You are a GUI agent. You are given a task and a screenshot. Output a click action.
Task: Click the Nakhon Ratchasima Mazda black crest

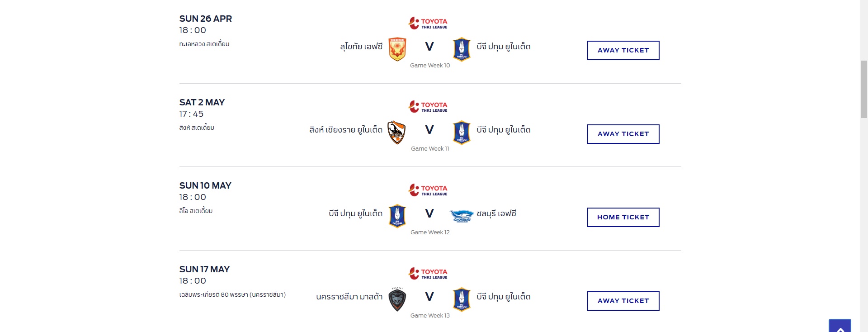point(397,299)
